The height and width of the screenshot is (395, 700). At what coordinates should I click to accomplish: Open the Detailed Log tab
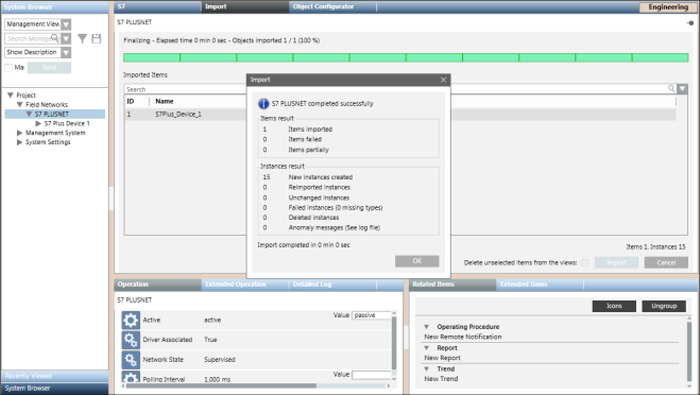(312, 284)
